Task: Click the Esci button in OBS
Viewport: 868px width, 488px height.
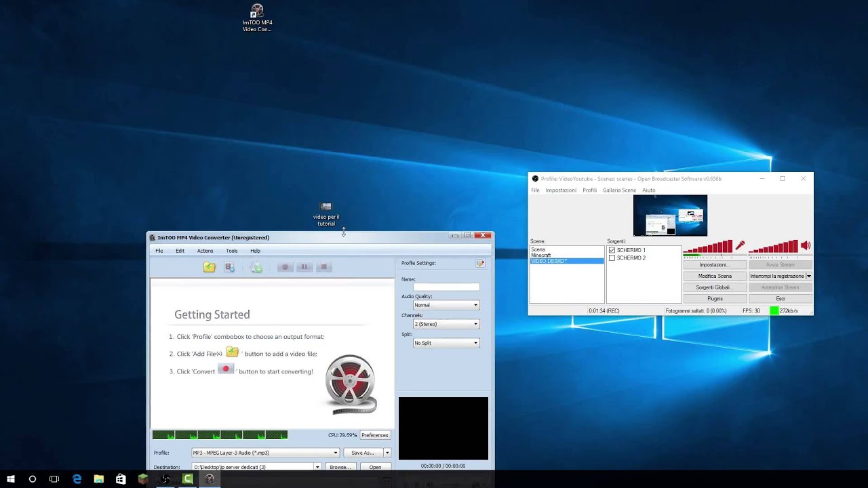Action: coord(781,298)
